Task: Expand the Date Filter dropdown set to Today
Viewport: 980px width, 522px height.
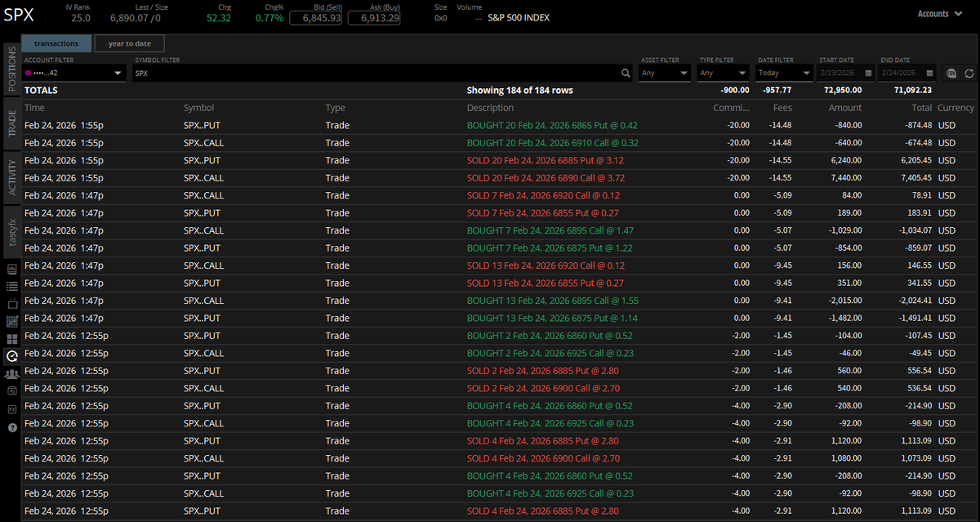Action: point(784,73)
